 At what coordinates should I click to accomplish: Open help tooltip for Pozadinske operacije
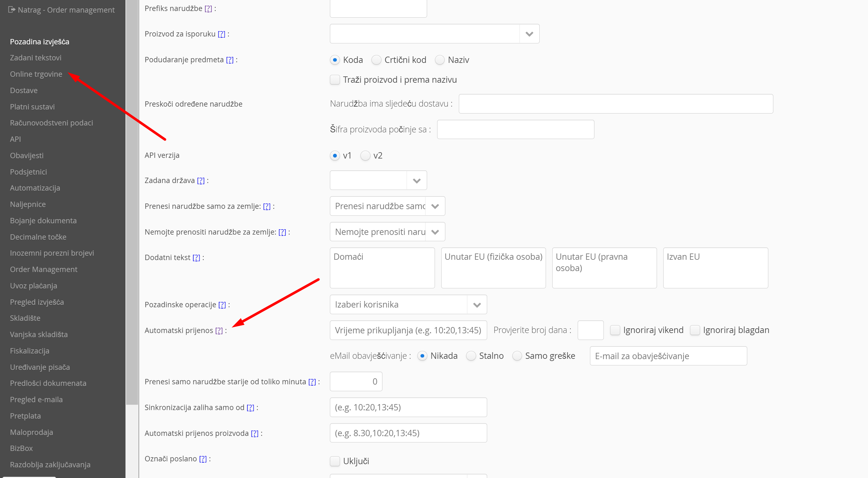[x=222, y=305]
